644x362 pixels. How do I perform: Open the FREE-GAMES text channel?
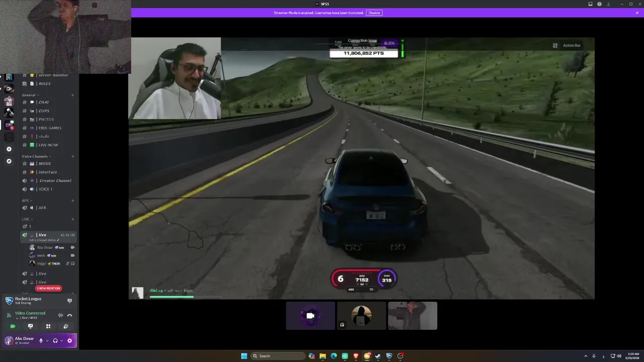[x=49, y=128]
